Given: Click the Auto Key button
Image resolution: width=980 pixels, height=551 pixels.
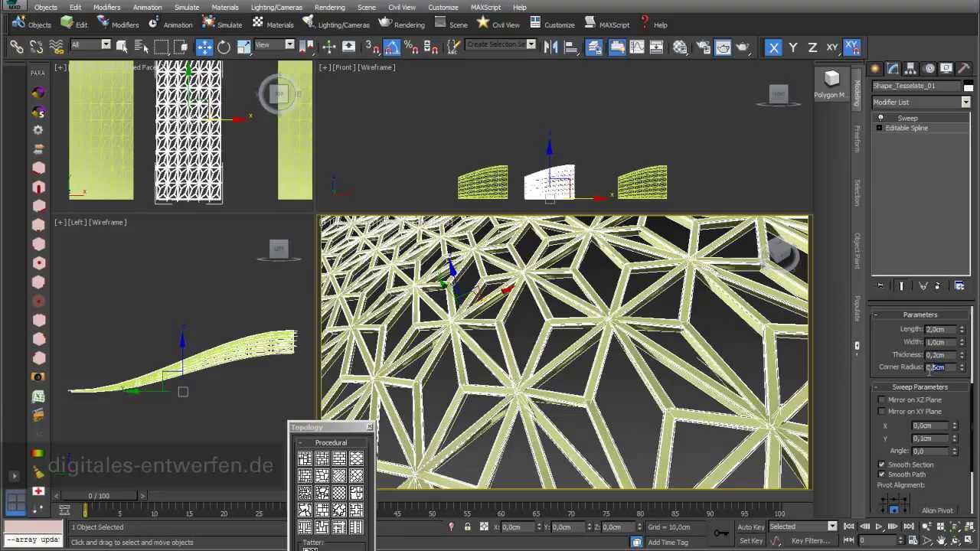Looking at the screenshot, I should tap(750, 527).
